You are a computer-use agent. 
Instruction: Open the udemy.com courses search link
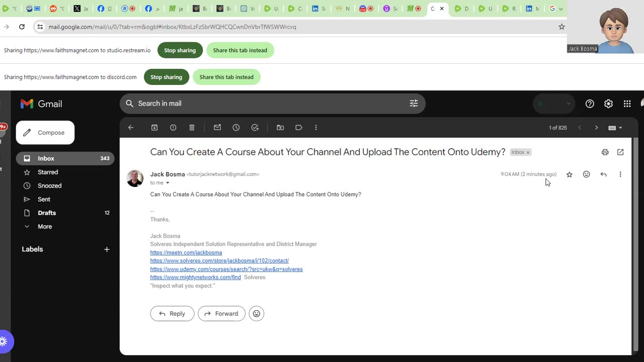pyautogui.click(x=226, y=269)
